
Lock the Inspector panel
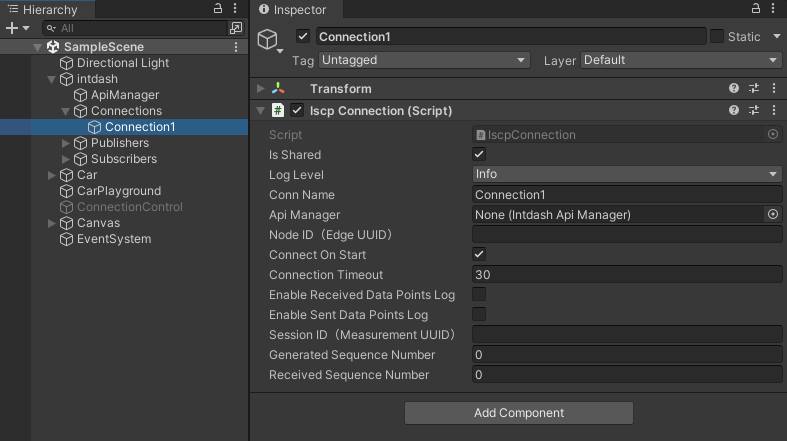[x=753, y=9]
